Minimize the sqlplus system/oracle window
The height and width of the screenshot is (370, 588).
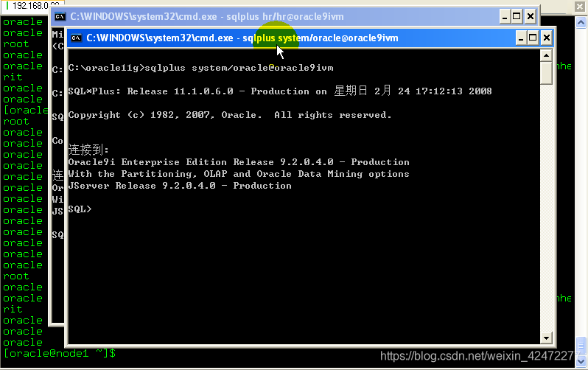[520, 38]
